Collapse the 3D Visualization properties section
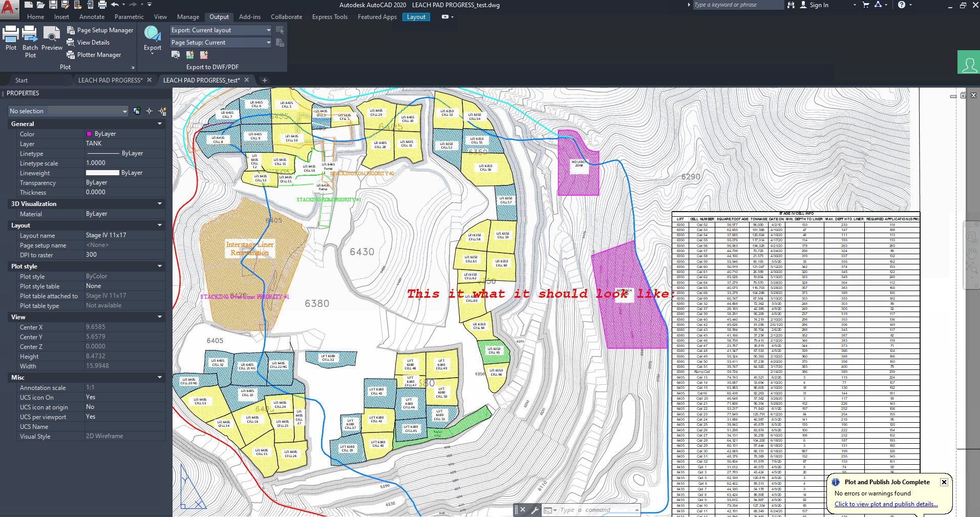Viewport: 980px width, 517px height. pyautogui.click(x=160, y=204)
